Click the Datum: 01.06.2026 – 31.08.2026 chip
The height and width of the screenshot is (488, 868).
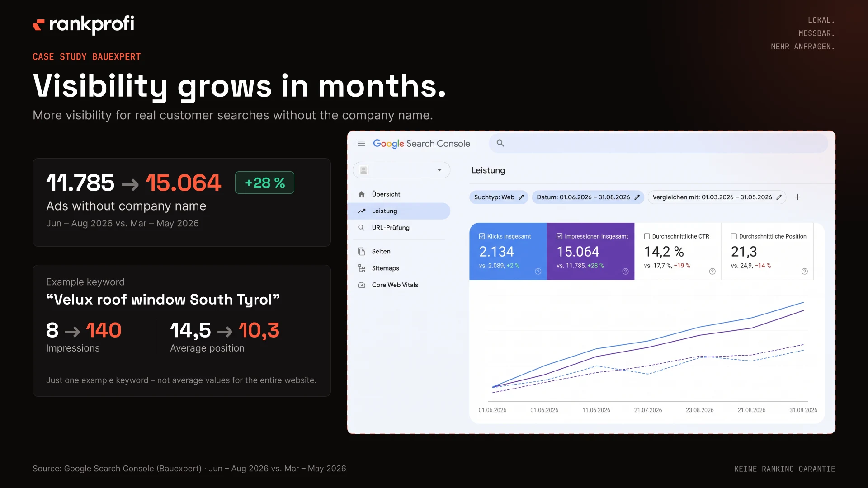click(x=588, y=197)
